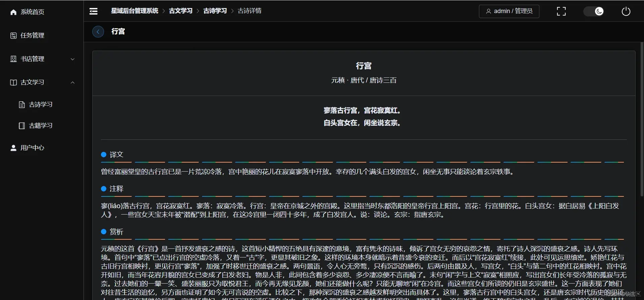Screen dimensions: 644x300
Task: Click the verse 寥落古行宫，宫花寂寞红。
Action: 362,111
